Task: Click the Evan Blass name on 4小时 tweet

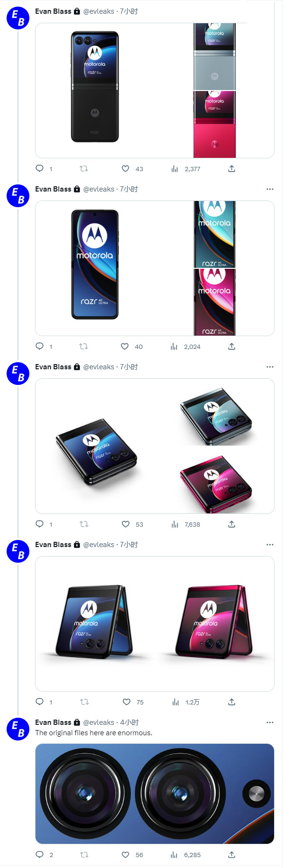Action: 53,722
